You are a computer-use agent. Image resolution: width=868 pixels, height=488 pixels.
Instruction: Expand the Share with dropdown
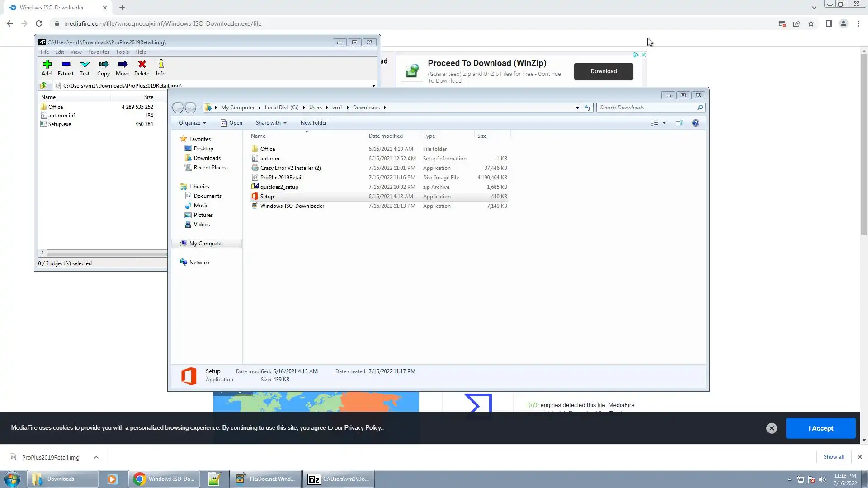(x=271, y=123)
